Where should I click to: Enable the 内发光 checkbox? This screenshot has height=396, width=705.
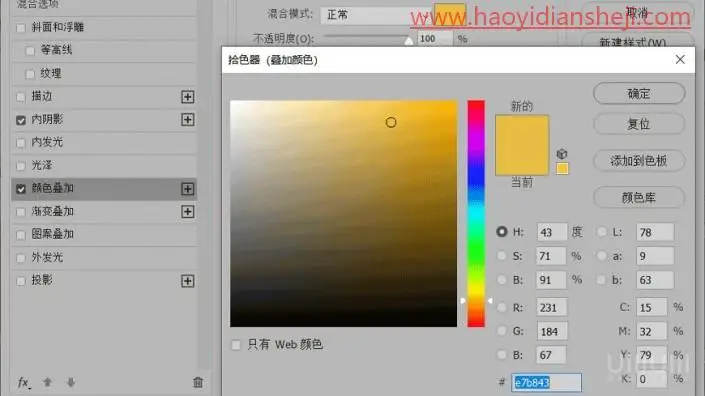[x=21, y=143]
